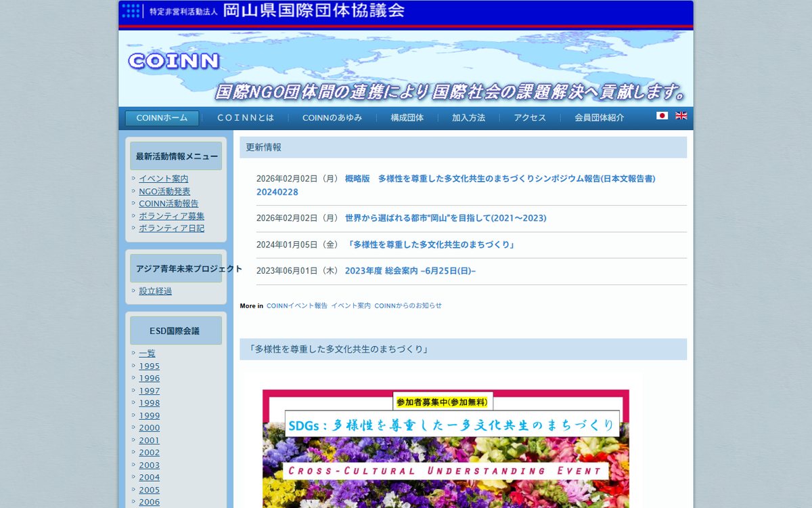
Task: Open the 2002 ESD conference link
Action: pos(150,452)
